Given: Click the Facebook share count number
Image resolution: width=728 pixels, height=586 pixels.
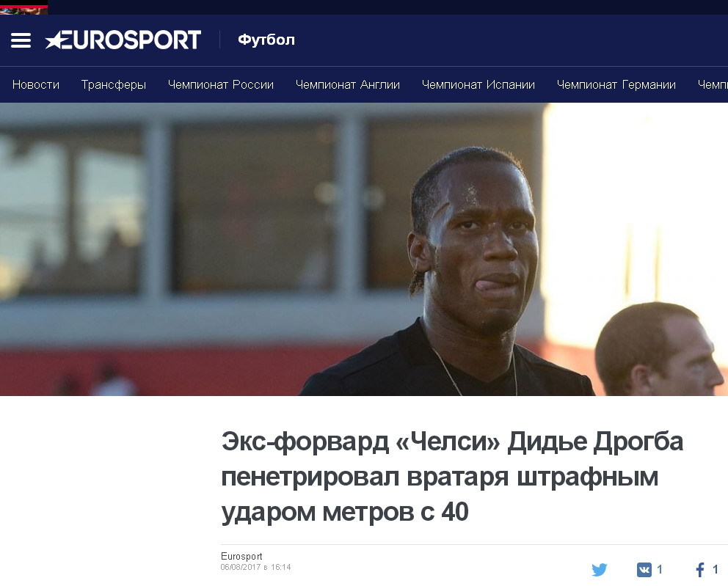Looking at the screenshot, I should pyautogui.click(x=716, y=569).
